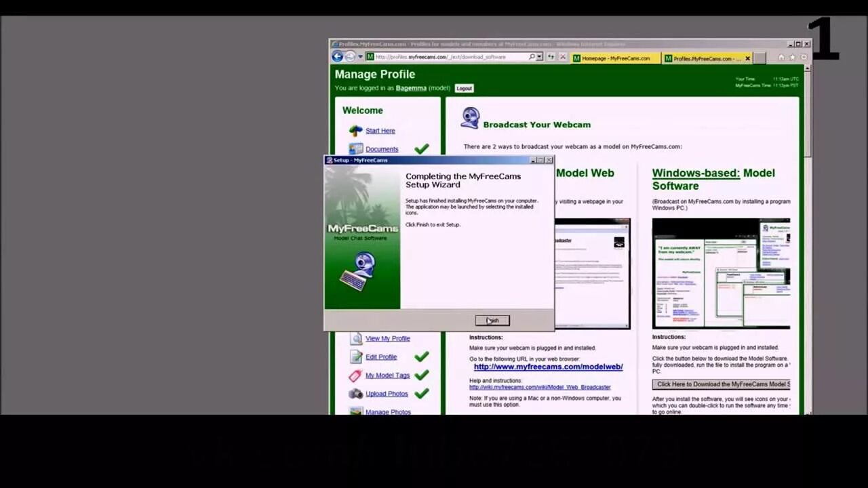Image resolution: width=868 pixels, height=488 pixels.
Task: Click the View My Profile magnifier icon
Action: (356, 338)
